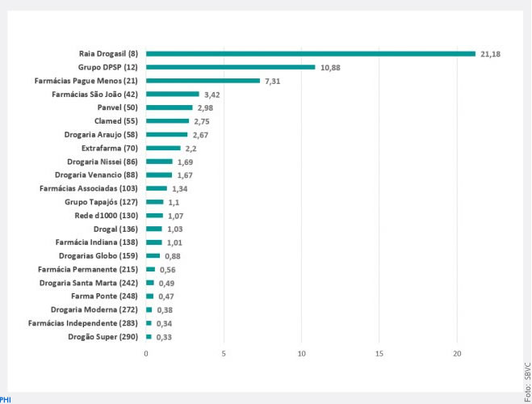Click the Foto: SBVC credit text

coord(528,382)
